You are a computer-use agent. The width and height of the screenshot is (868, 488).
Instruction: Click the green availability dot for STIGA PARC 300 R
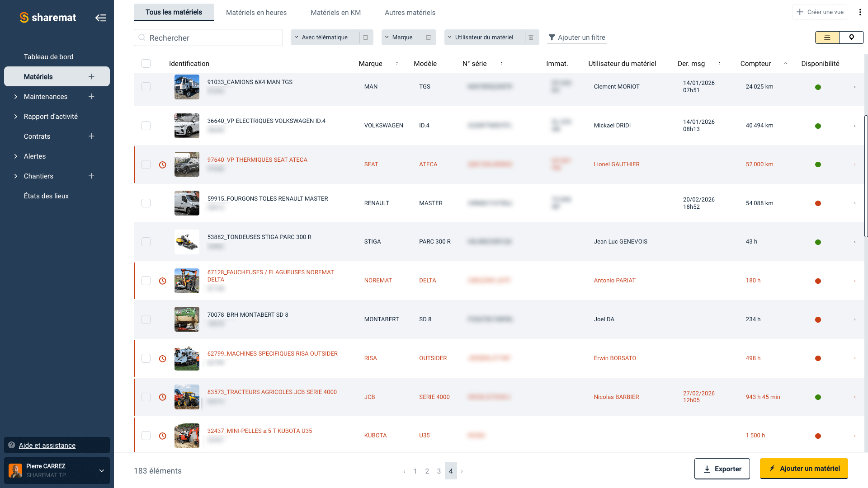click(818, 242)
